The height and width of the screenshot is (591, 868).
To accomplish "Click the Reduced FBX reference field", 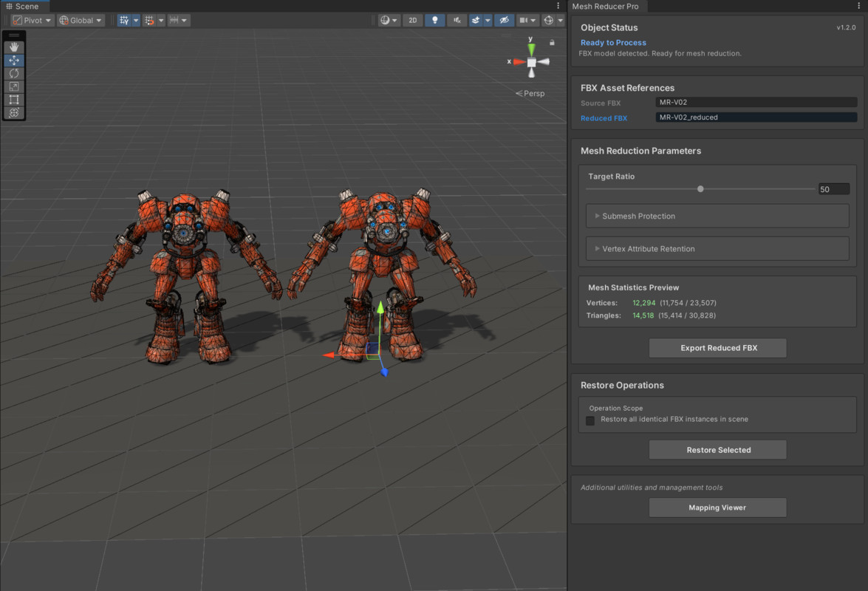I will [756, 117].
